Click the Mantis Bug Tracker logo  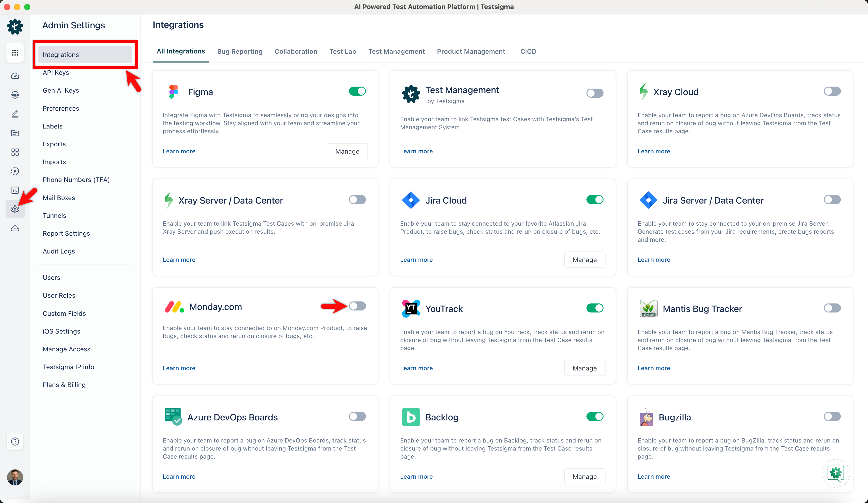click(648, 308)
